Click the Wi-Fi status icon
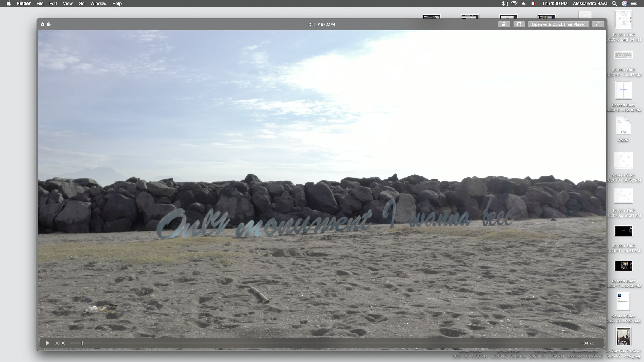 tap(514, 3)
